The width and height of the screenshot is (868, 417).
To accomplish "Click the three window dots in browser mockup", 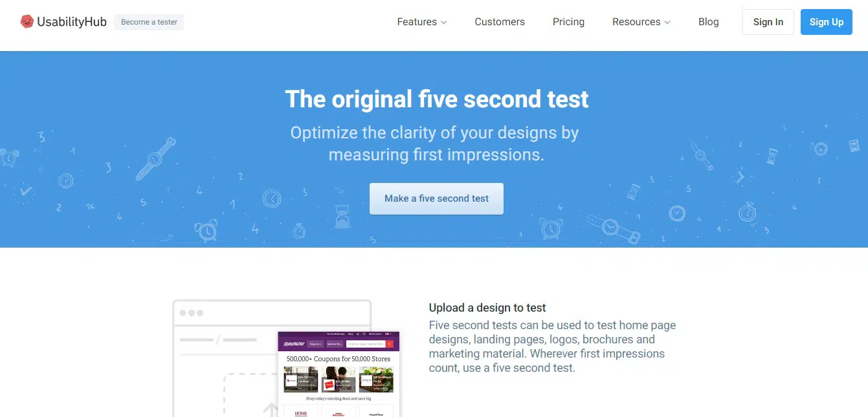I will (x=191, y=313).
